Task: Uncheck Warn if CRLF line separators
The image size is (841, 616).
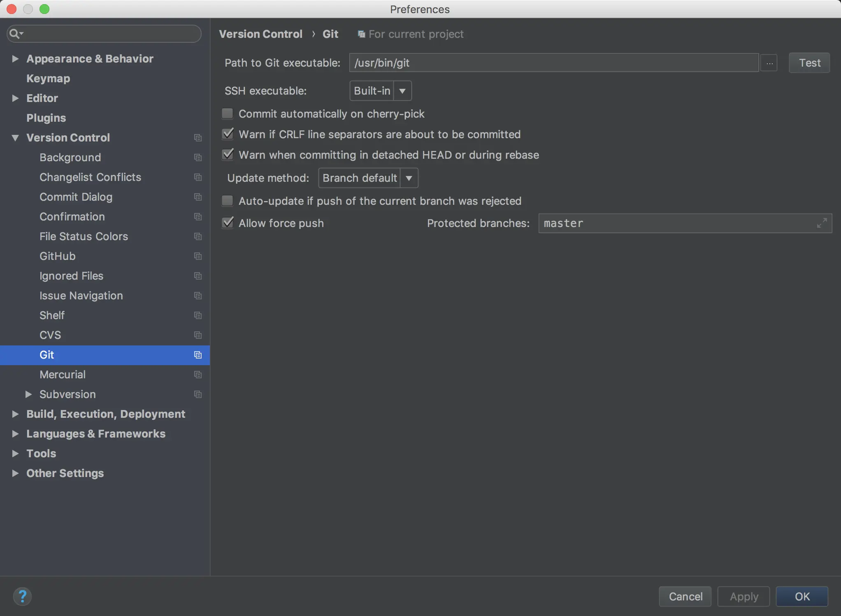Action: click(x=228, y=134)
